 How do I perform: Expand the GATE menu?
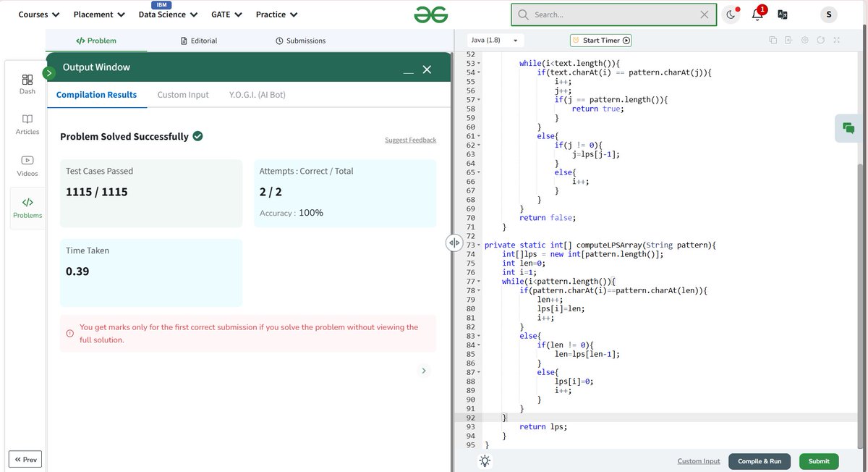[226, 14]
